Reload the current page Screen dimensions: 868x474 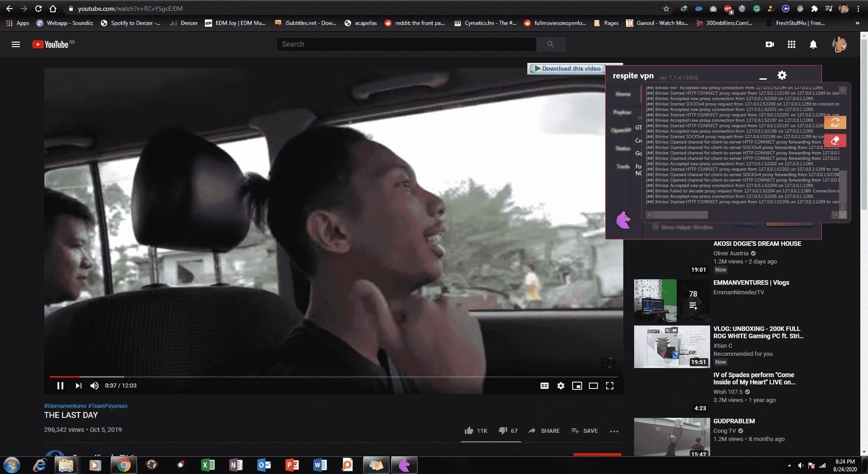(x=38, y=9)
